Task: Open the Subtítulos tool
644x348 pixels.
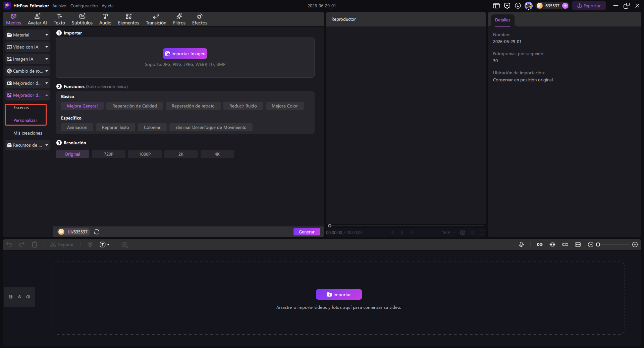Action: click(82, 19)
